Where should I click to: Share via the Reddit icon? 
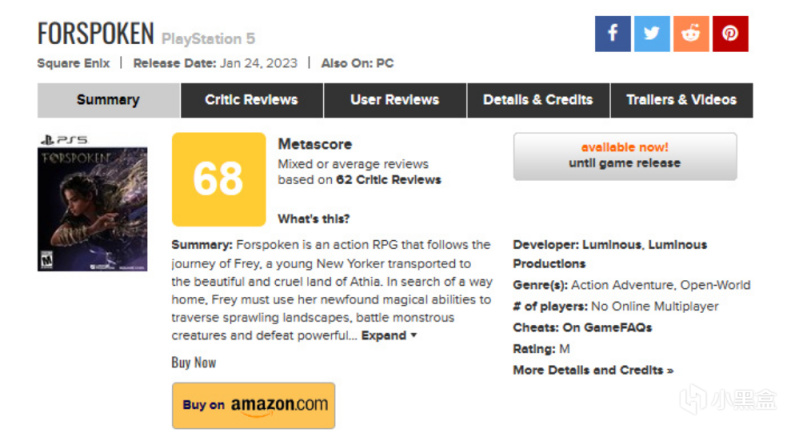click(x=690, y=34)
